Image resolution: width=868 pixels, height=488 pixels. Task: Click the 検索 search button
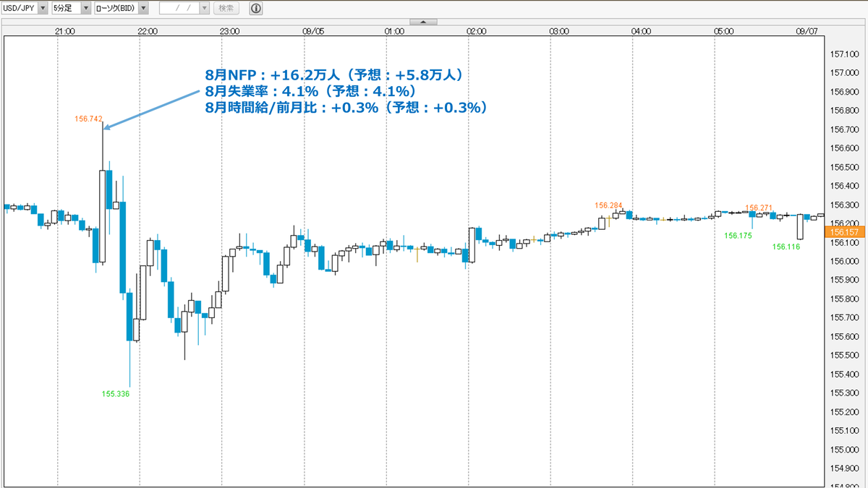click(x=226, y=9)
